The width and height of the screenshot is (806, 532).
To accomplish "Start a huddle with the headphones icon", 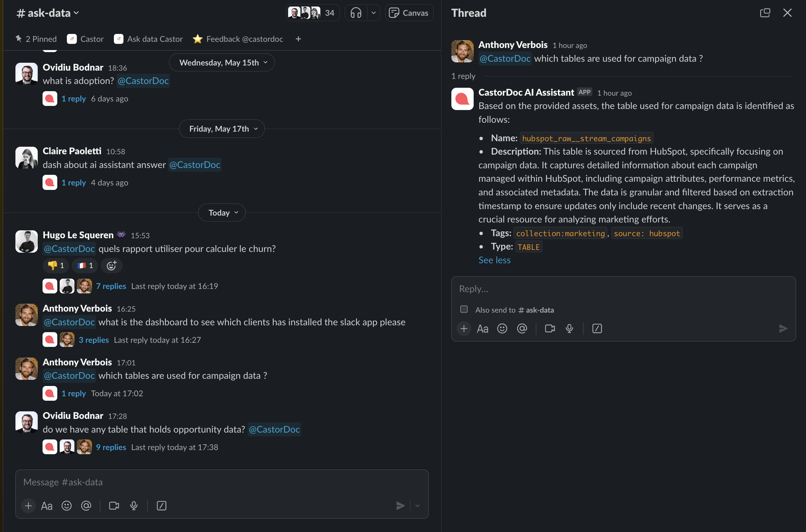I will 356,13.
